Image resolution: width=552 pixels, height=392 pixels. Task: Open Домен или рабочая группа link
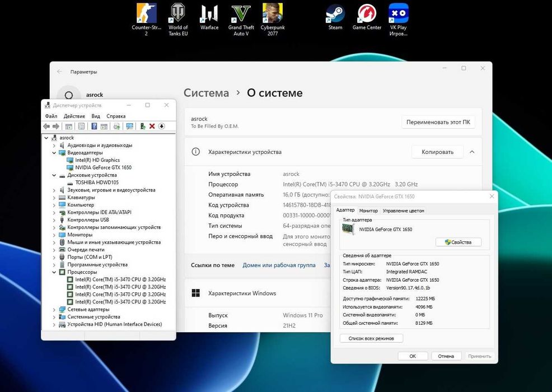(x=279, y=265)
